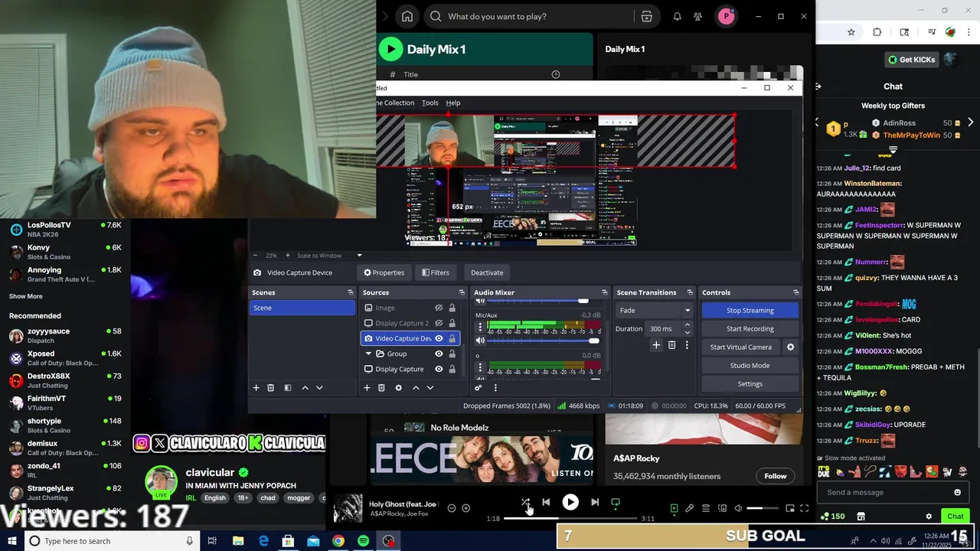Go to Spotify Home

(407, 16)
